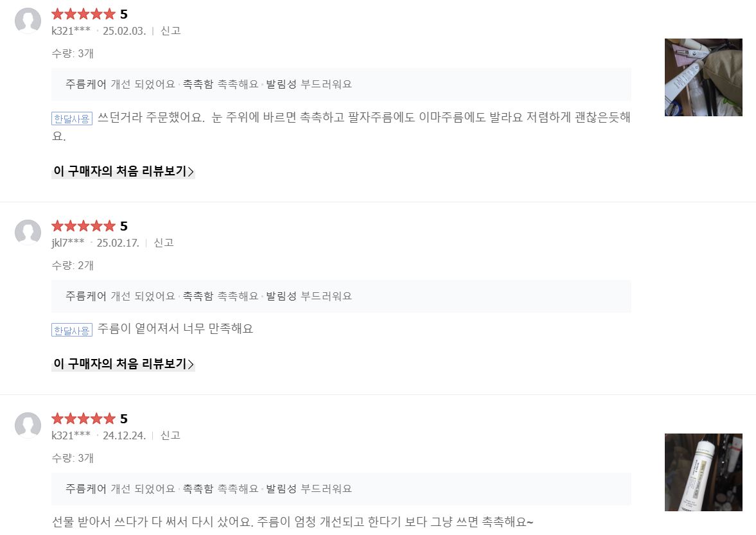
Task: Click username k321*** on 25.02.03 review
Action: click(71, 31)
